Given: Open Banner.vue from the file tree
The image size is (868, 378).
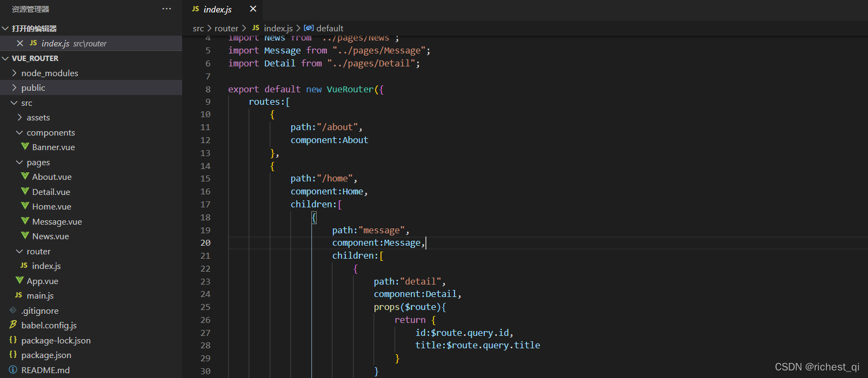Looking at the screenshot, I should tap(54, 147).
